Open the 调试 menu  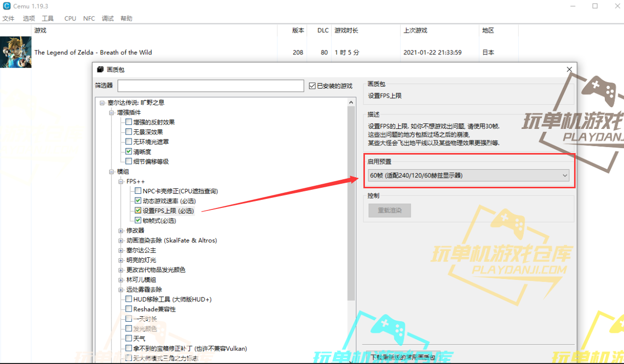click(x=108, y=19)
